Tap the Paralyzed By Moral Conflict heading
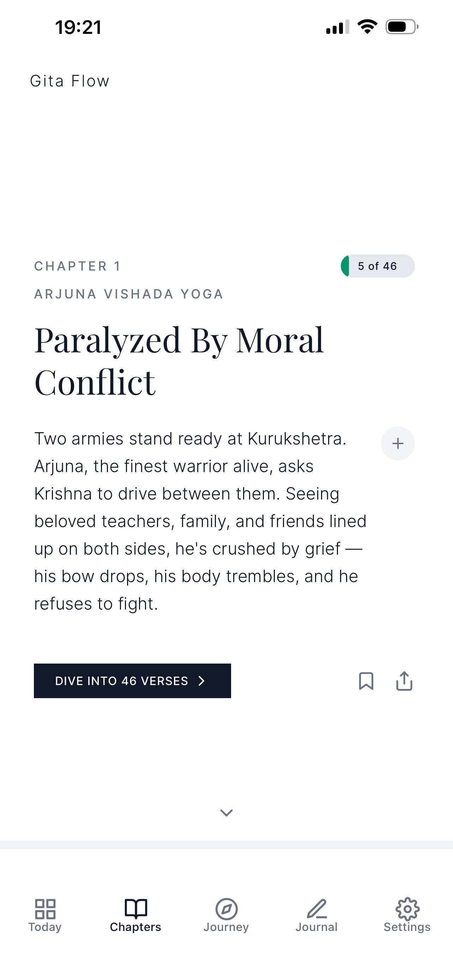Viewport: 453px width, 980px height. 179,361
